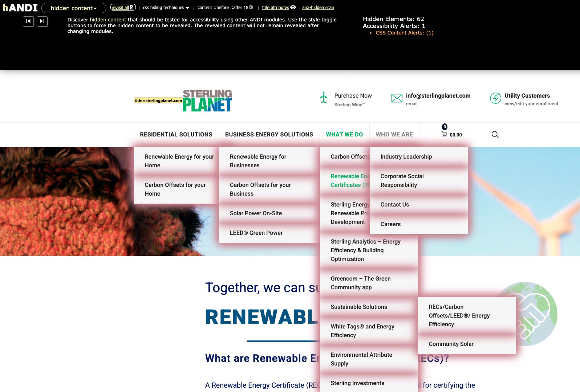Choose Solar Power On-Site from submenu

[x=256, y=213]
